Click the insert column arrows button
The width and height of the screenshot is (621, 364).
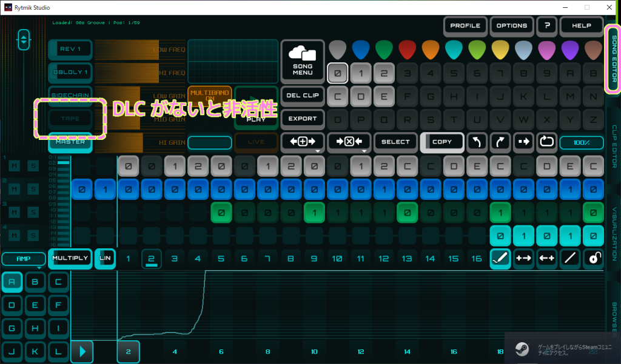pyautogui.click(x=303, y=142)
